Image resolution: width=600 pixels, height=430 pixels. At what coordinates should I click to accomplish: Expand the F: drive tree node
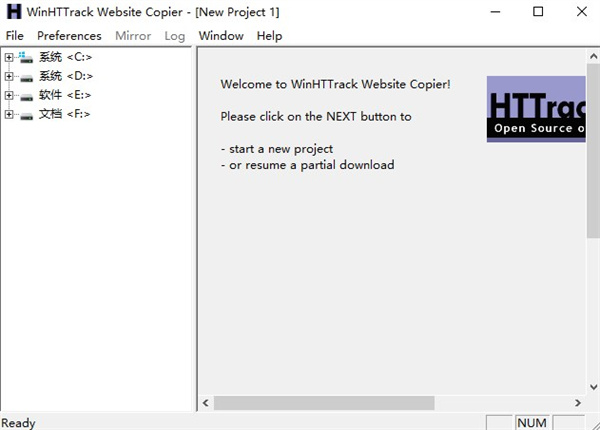pos(9,114)
